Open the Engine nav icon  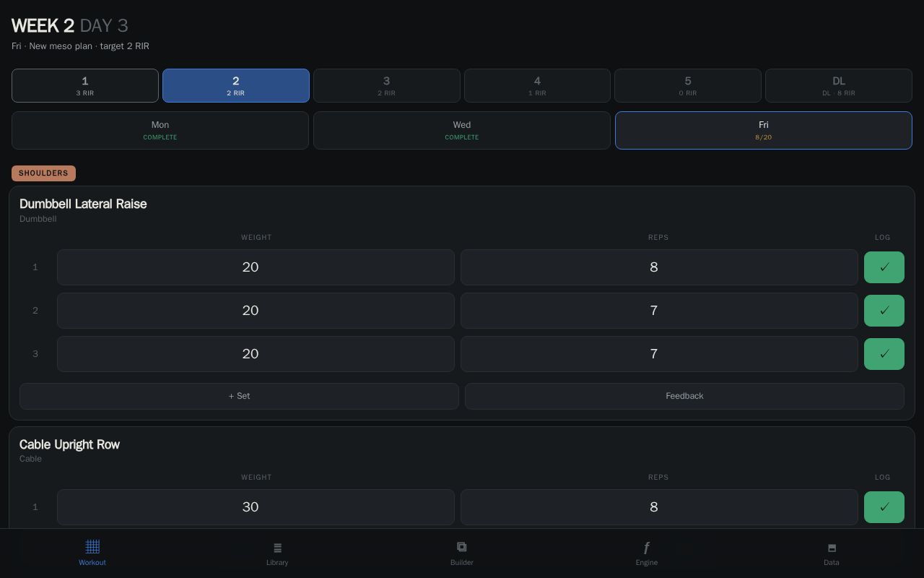pos(647,548)
